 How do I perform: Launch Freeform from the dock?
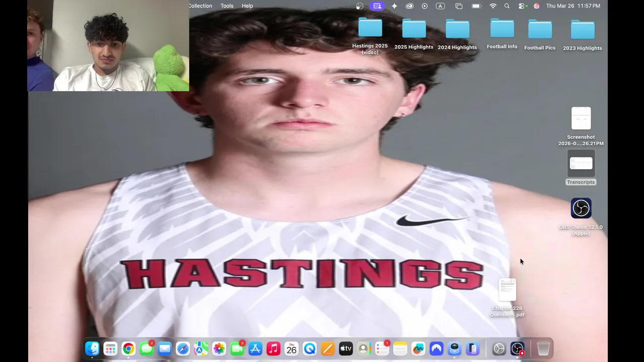(x=418, y=348)
